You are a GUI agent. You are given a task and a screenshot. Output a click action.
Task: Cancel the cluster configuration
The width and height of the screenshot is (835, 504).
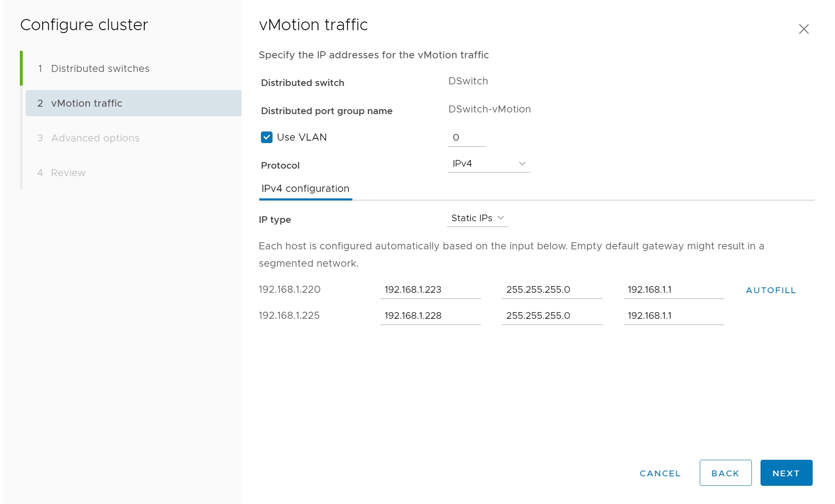tap(660, 473)
